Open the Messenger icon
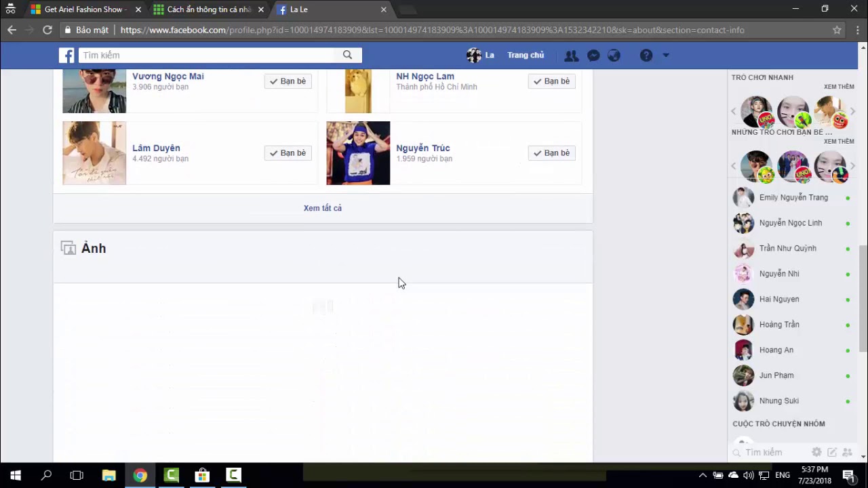The height and width of the screenshot is (488, 868). pyautogui.click(x=593, y=56)
